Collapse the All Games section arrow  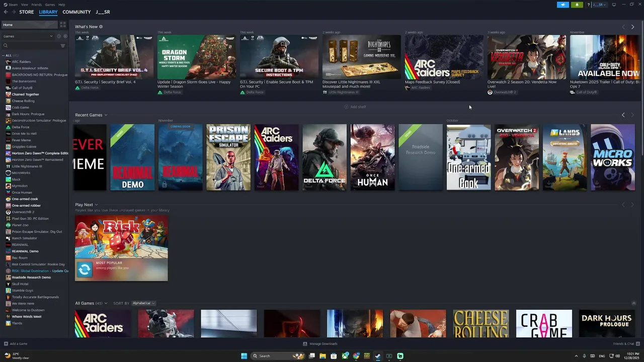(x=633, y=303)
